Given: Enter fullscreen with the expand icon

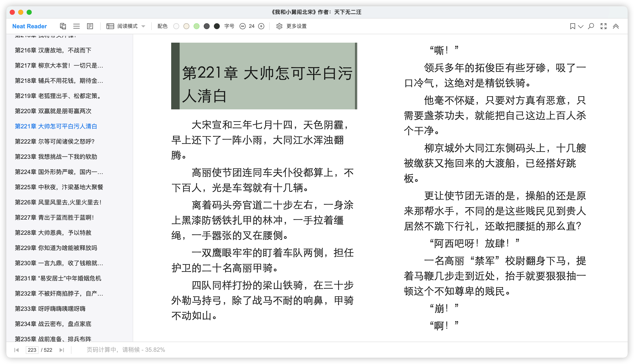Looking at the screenshot, I should point(604,26).
